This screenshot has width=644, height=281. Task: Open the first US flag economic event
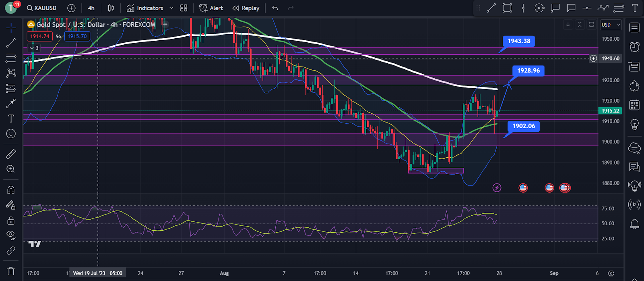[523, 187]
